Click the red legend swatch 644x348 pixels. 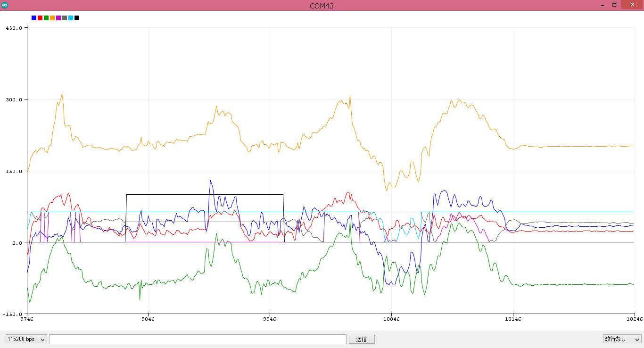pos(40,18)
